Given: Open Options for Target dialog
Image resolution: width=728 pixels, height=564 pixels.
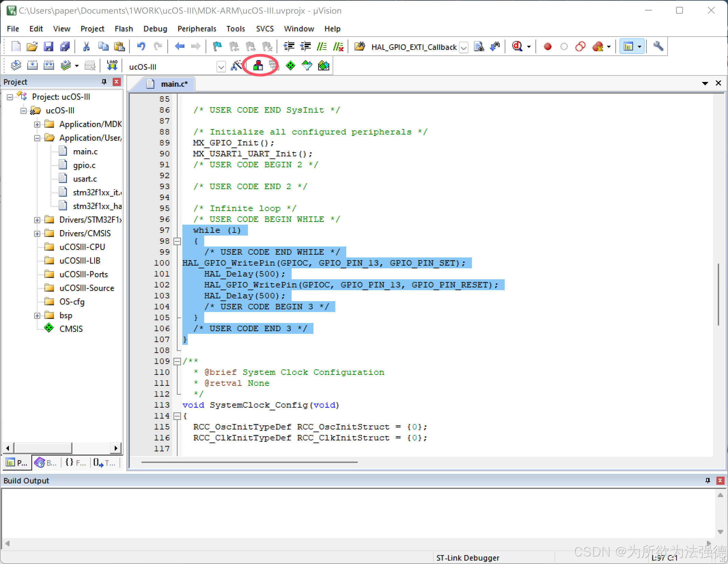Looking at the screenshot, I should pyautogui.click(x=237, y=66).
